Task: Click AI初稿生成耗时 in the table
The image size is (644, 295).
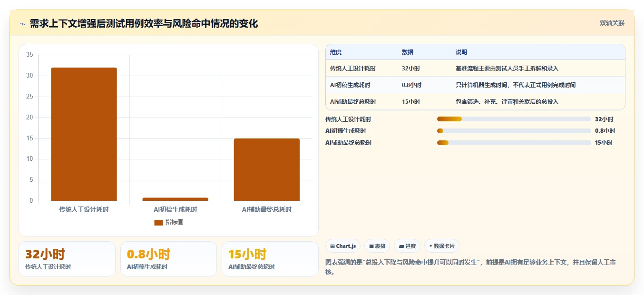Action: pos(350,85)
